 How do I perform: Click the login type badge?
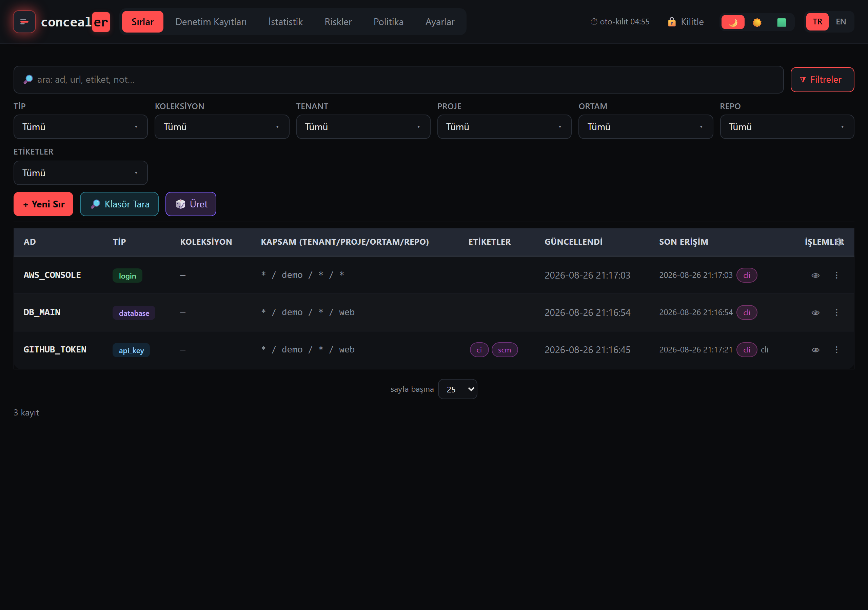(127, 276)
